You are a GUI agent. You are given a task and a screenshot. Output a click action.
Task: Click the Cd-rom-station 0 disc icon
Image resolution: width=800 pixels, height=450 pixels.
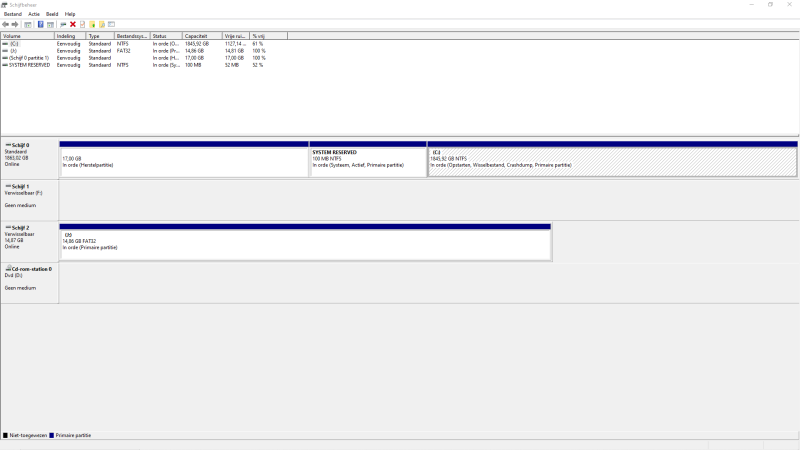pyautogui.click(x=8, y=268)
